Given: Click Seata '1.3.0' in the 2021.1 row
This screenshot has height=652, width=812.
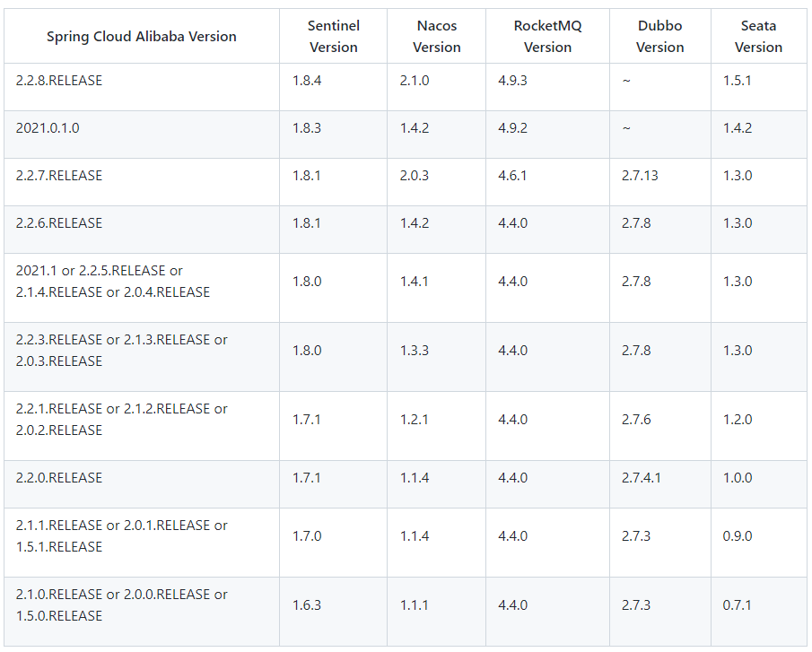Looking at the screenshot, I should [x=738, y=282].
